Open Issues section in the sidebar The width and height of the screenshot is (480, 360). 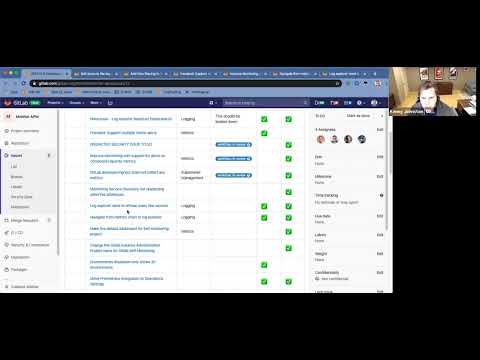tap(28, 156)
